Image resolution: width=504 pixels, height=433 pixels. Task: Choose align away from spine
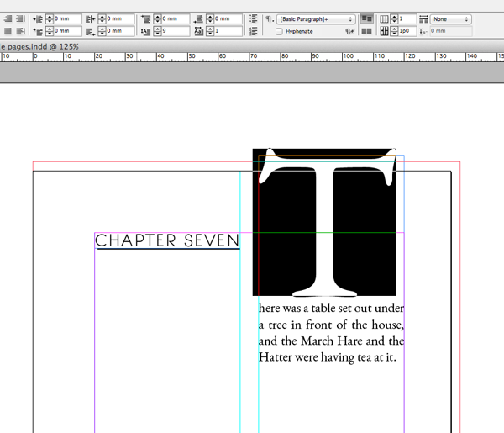coord(20,31)
